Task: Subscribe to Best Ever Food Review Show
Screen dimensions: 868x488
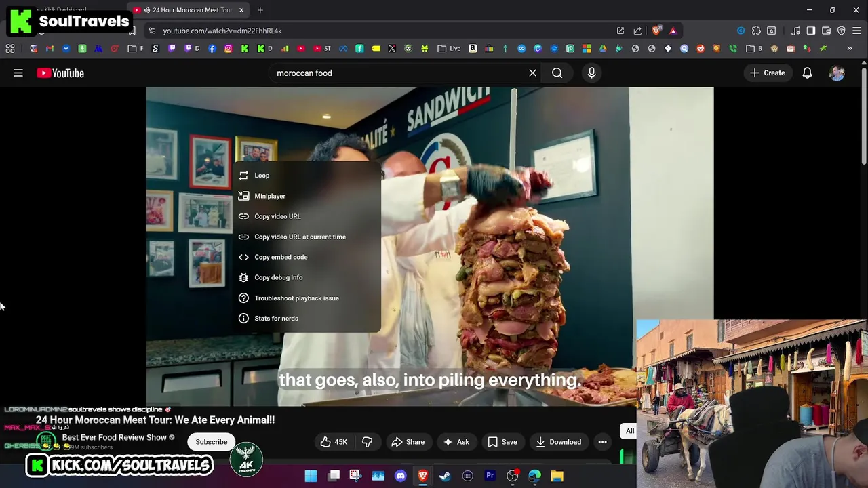Action: pyautogui.click(x=212, y=442)
